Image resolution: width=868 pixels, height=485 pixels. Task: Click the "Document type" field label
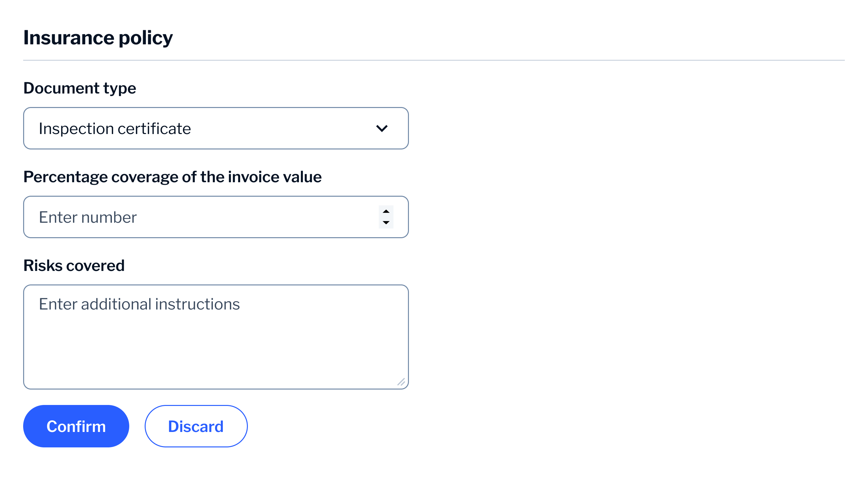[x=79, y=88]
